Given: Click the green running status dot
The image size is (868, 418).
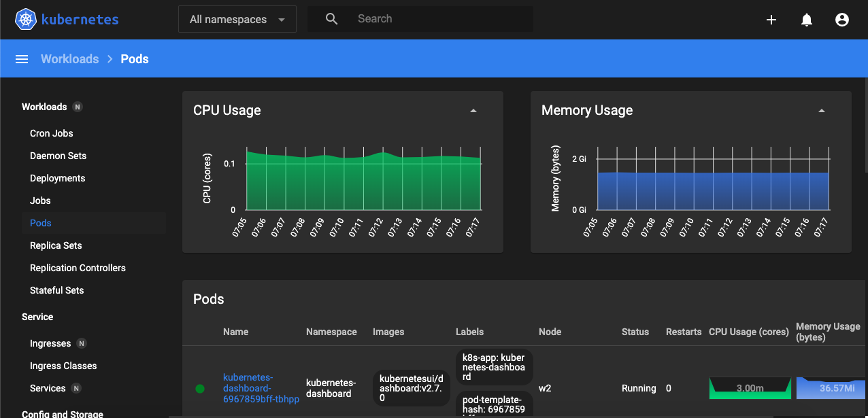Looking at the screenshot, I should 200,389.
